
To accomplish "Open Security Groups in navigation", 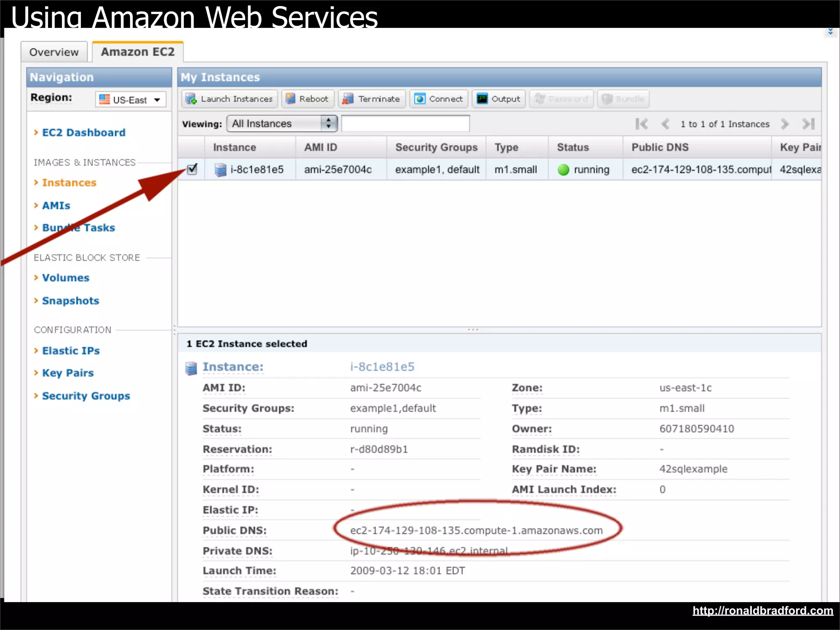I will (x=86, y=396).
